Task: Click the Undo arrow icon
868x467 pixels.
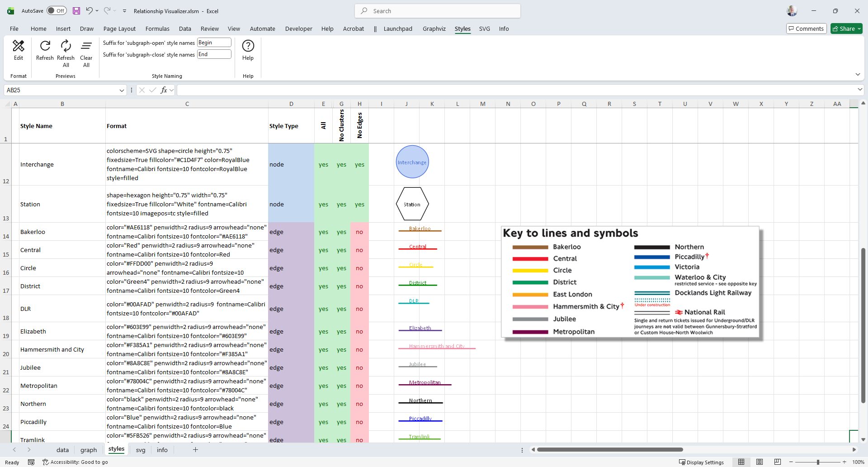Action: (89, 11)
